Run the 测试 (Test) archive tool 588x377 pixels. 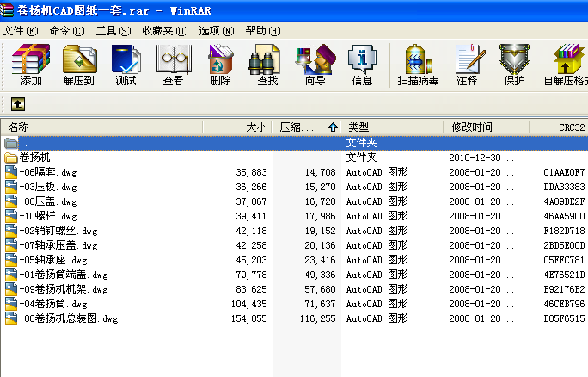126,65
